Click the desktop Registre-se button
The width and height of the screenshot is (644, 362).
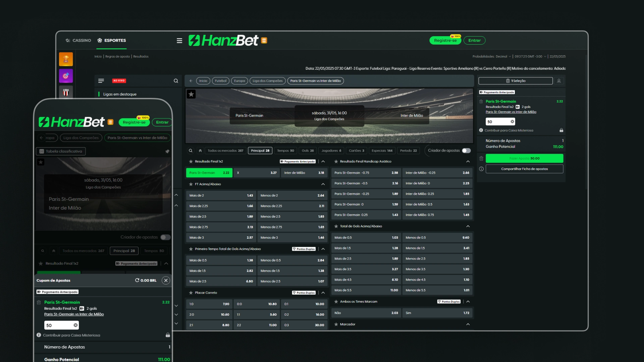point(445,41)
